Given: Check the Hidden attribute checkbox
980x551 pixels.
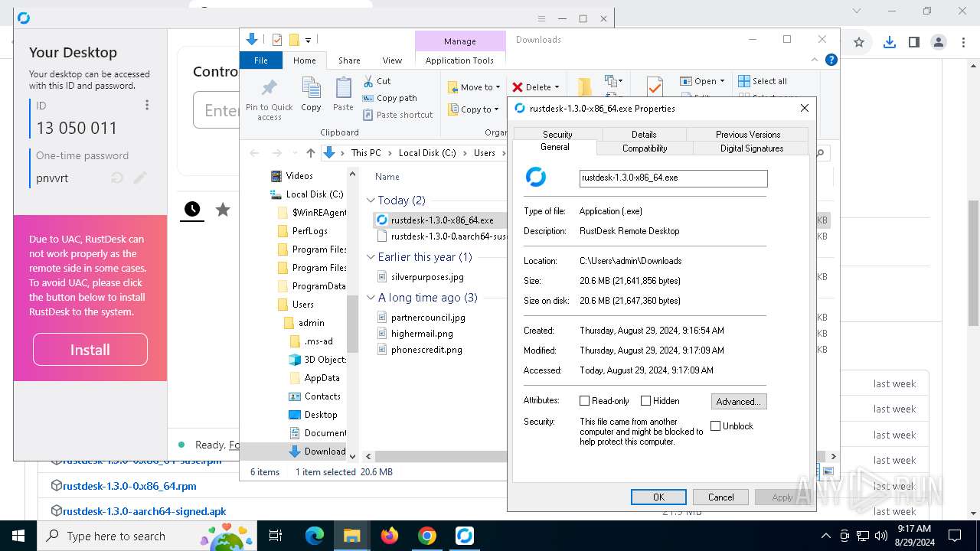Looking at the screenshot, I should [645, 401].
